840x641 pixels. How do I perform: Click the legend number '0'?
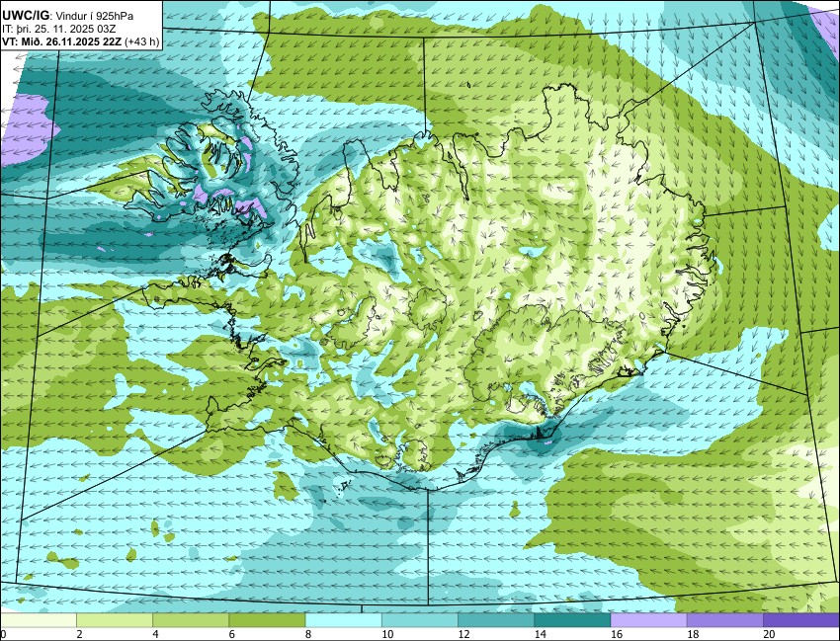tap(3, 634)
